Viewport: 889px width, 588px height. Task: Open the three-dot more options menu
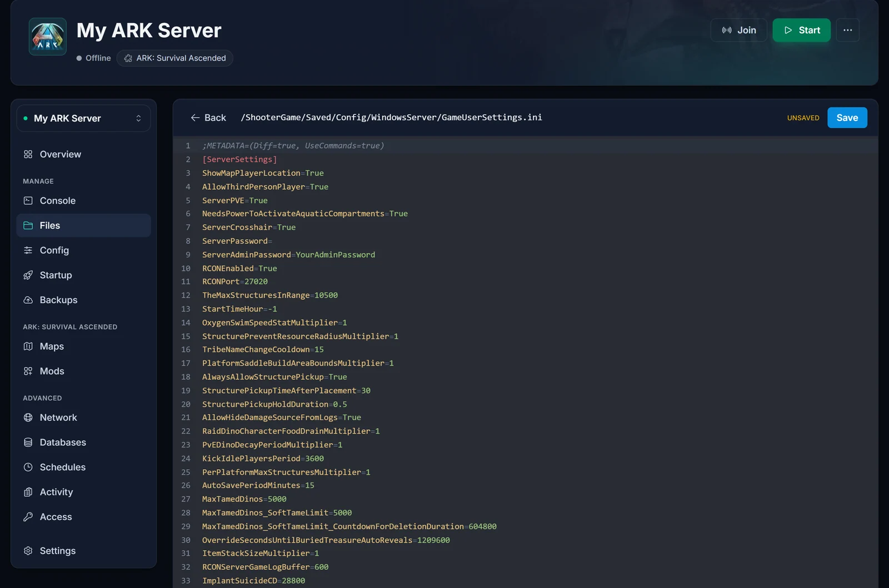tap(847, 30)
